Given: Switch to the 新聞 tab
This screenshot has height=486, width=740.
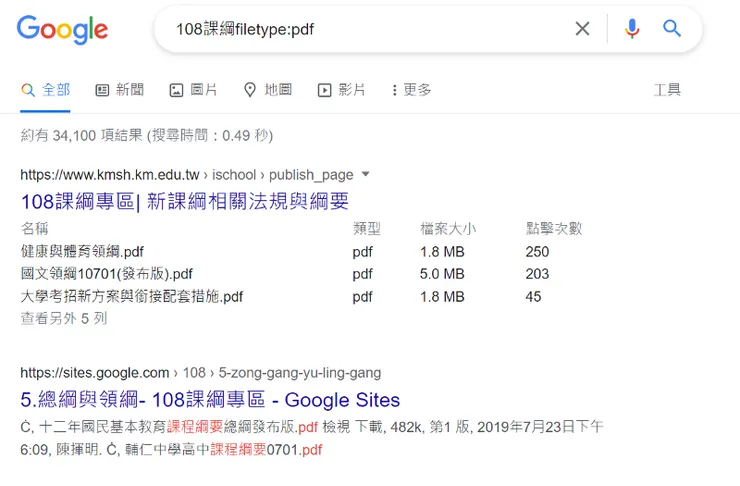Looking at the screenshot, I should point(119,90).
